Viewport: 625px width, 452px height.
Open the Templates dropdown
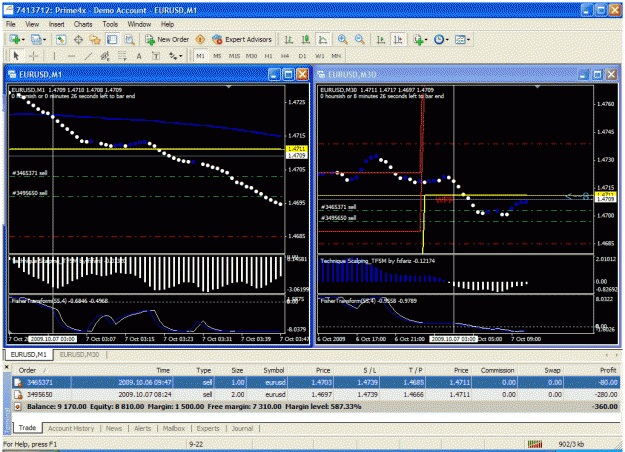462,39
